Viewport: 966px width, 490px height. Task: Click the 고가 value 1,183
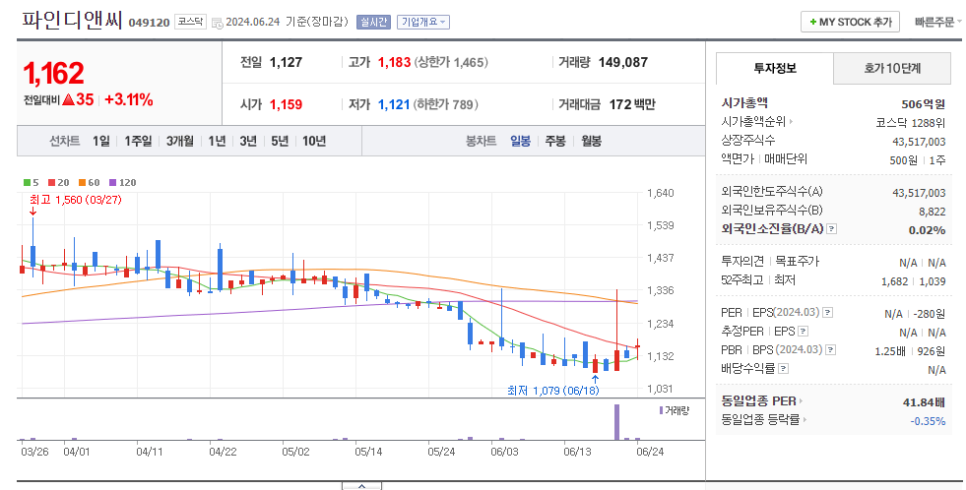[394, 62]
